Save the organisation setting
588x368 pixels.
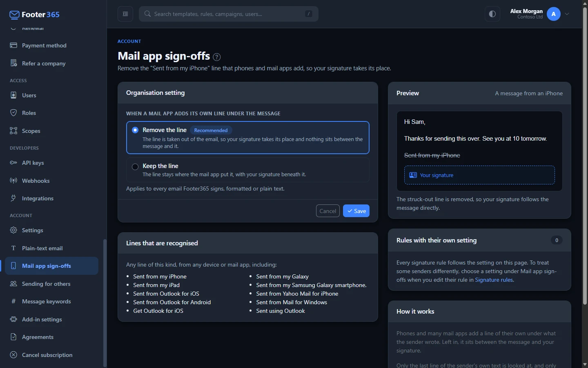356,211
